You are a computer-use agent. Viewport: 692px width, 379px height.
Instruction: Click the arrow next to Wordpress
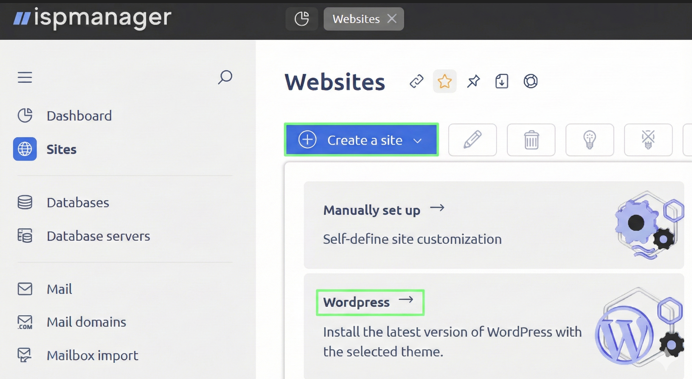(x=406, y=300)
